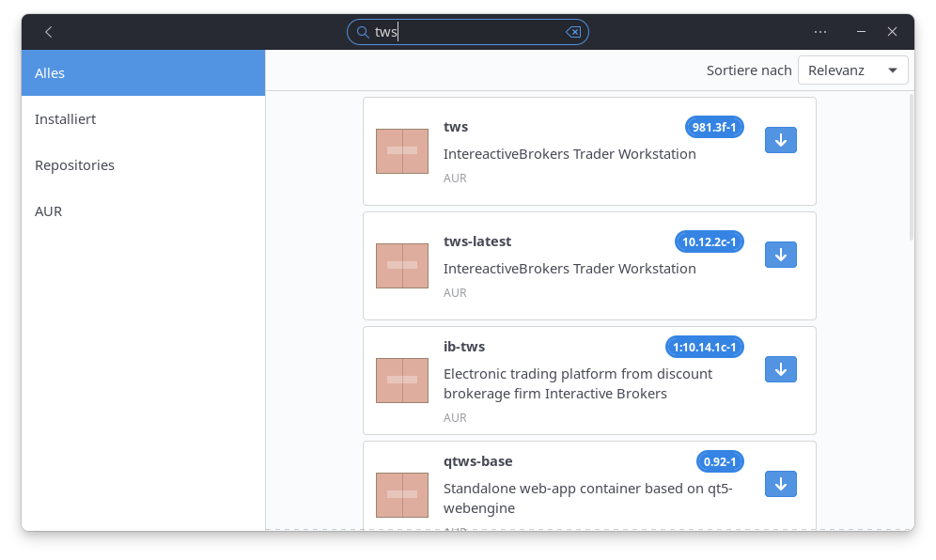The width and height of the screenshot is (936, 560).
Task: Select the Installiert category
Action: [143, 118]
